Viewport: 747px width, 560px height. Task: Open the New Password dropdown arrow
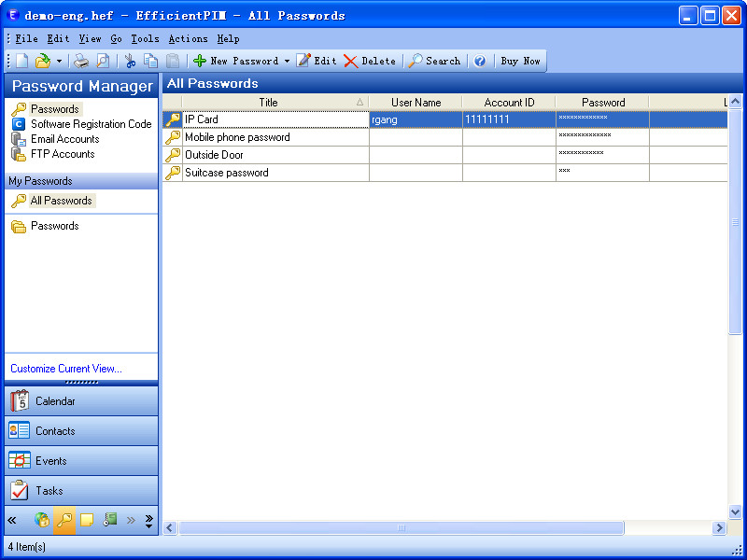coord(287,61)
